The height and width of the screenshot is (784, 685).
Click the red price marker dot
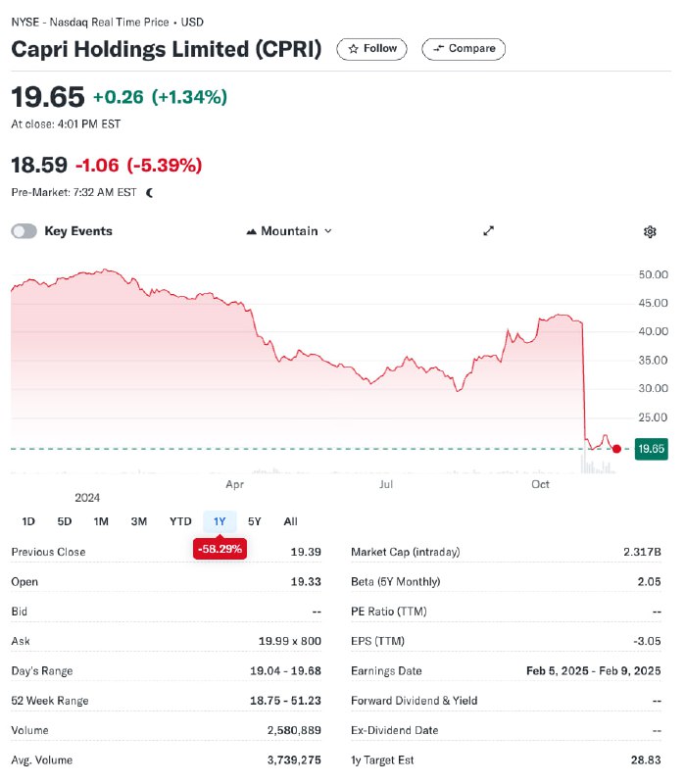pyautogui.click(x=616, y=449)
